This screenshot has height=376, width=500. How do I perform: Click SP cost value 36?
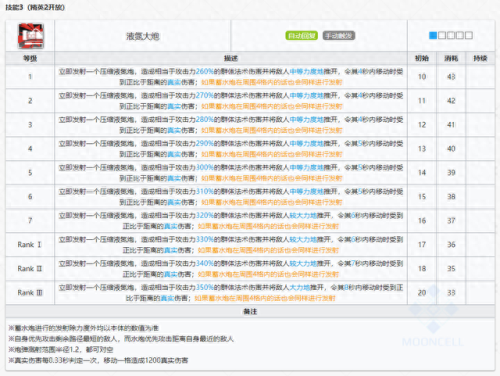click(451, 245)
